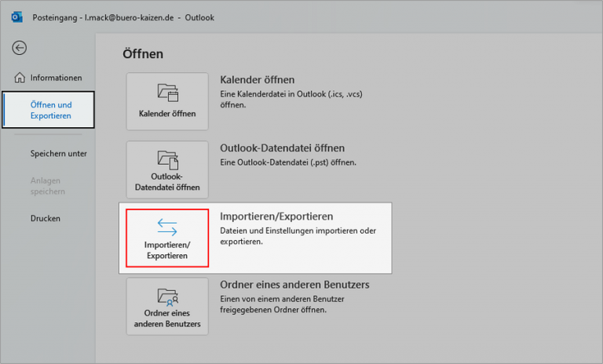Click Ordner eines anderen Benutzers heading

click(x=294, y=285)
